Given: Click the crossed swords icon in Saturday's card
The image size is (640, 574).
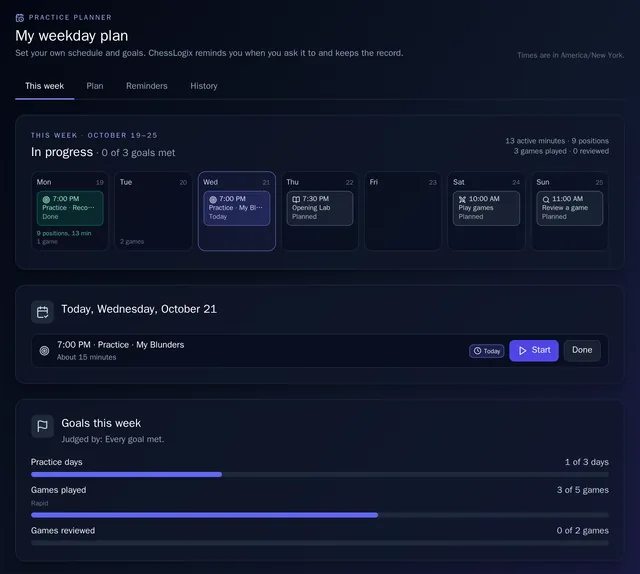Looking at the screenshot, I should click(462, 199).
